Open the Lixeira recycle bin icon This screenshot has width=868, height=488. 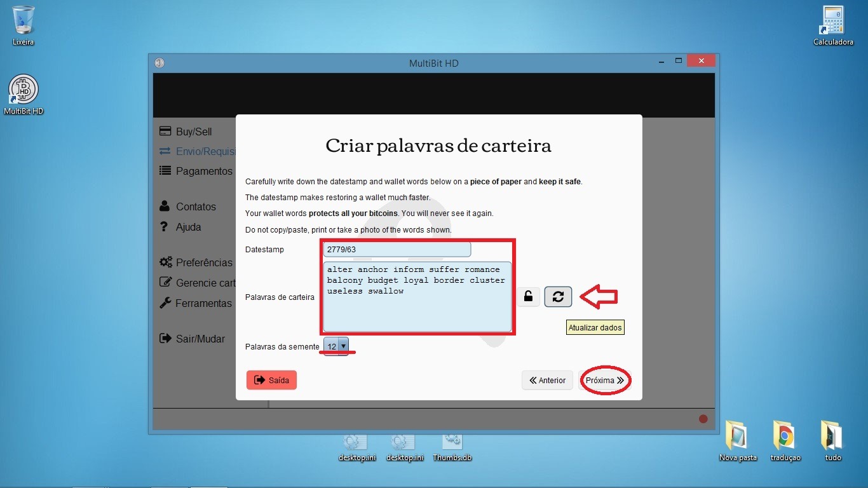click(24, 20)
